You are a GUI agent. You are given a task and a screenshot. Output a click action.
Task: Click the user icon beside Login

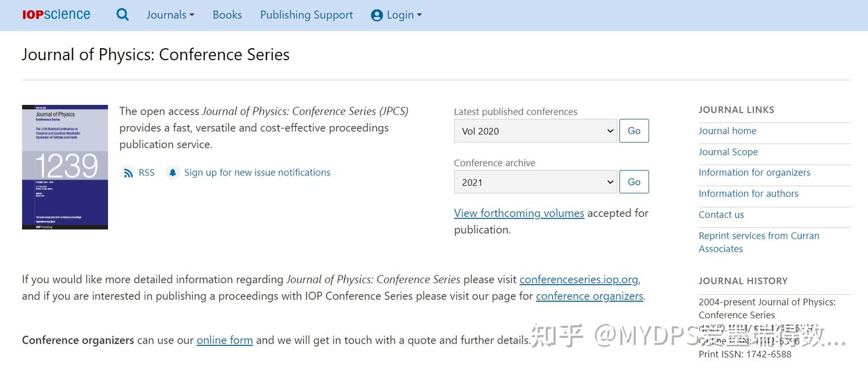376,14
